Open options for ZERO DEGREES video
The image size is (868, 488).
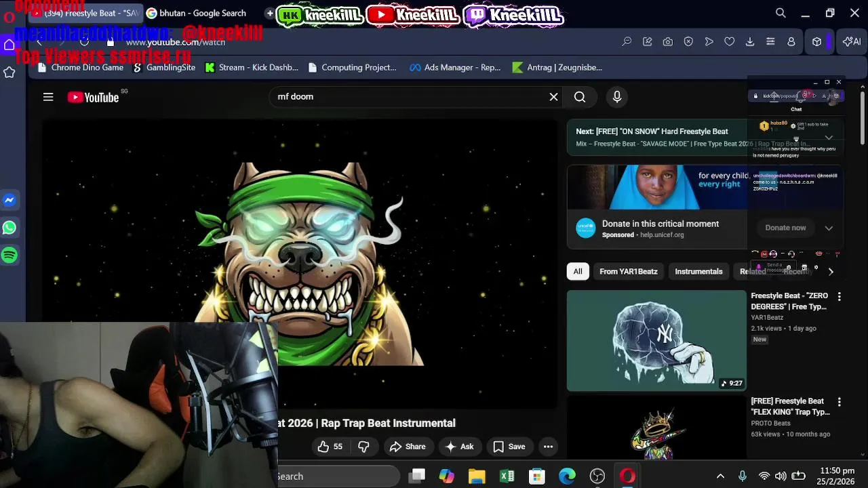[x=840, y=297]
